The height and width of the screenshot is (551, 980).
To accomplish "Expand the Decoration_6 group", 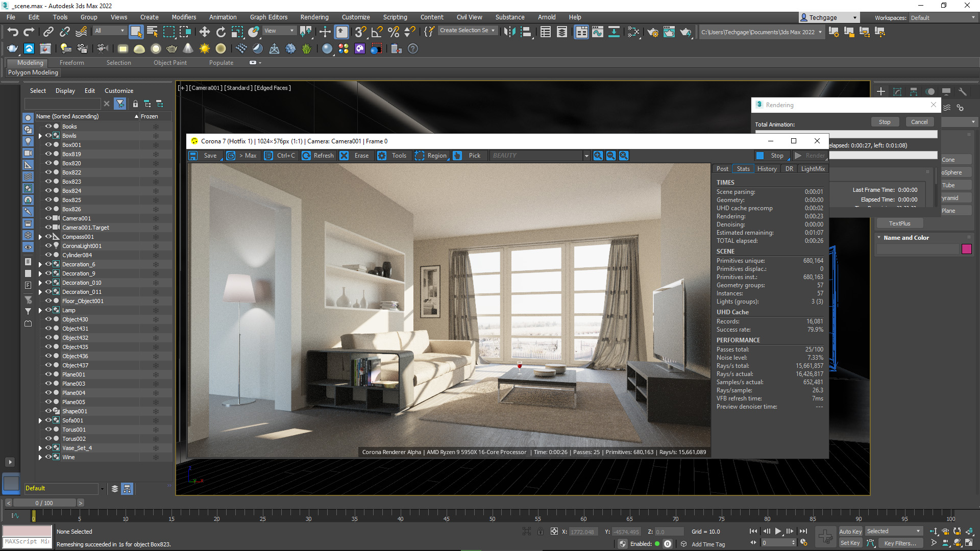I will tap(40, 264).
